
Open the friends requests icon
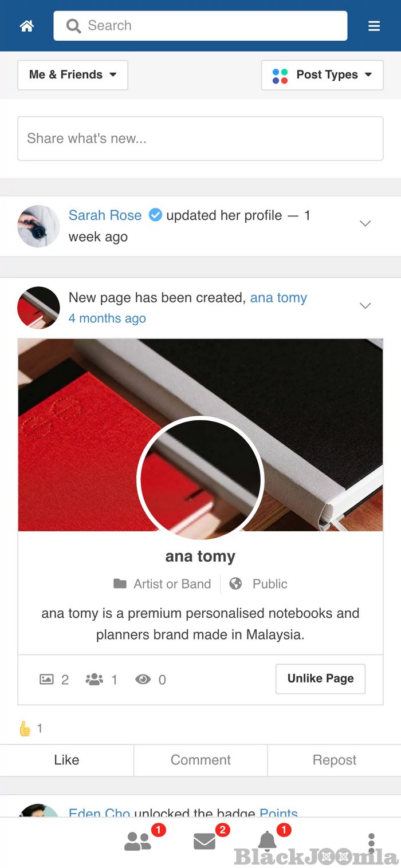[138, 841]
